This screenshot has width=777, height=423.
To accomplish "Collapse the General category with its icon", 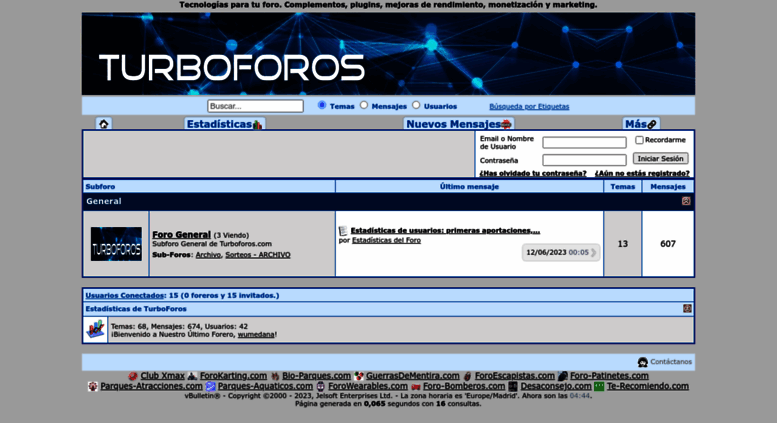I will [686, 201].
